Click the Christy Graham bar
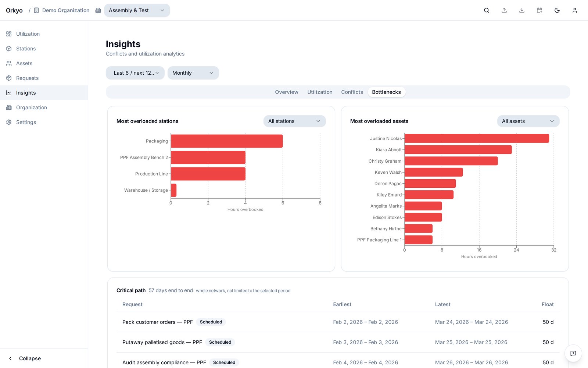 (x=451, y=161)
